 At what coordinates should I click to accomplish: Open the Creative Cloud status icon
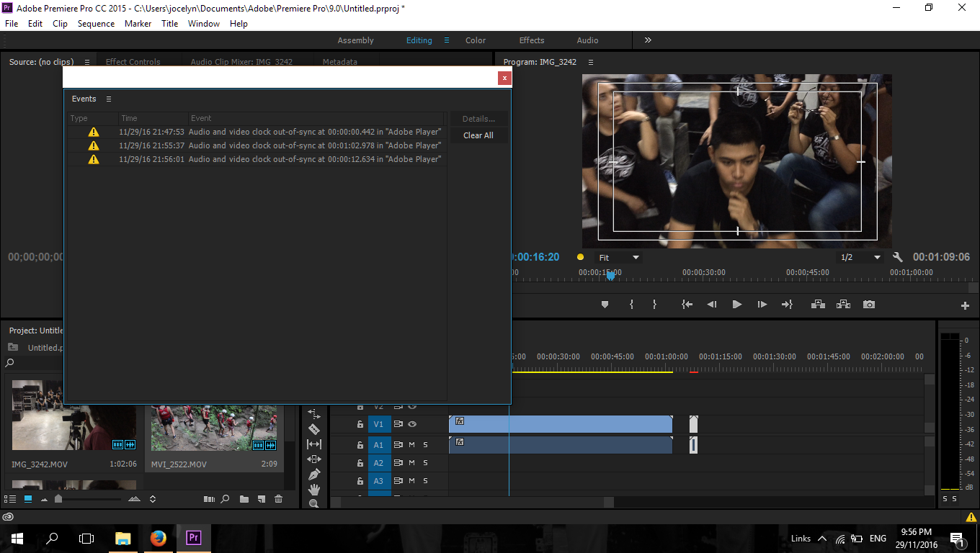click(x=8, y=516)
